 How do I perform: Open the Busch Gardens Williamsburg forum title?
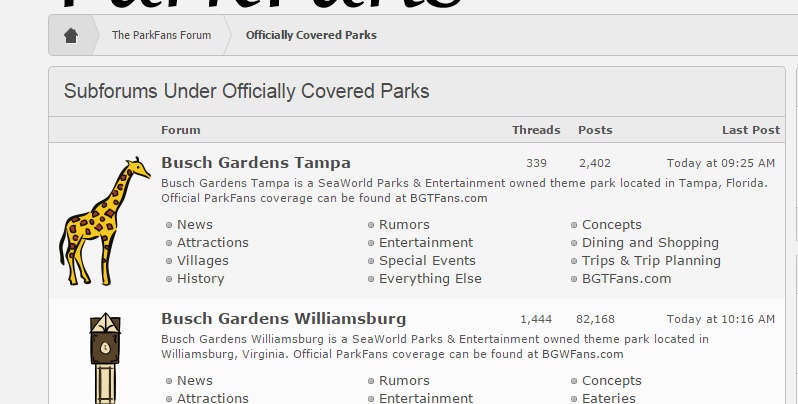283,319
